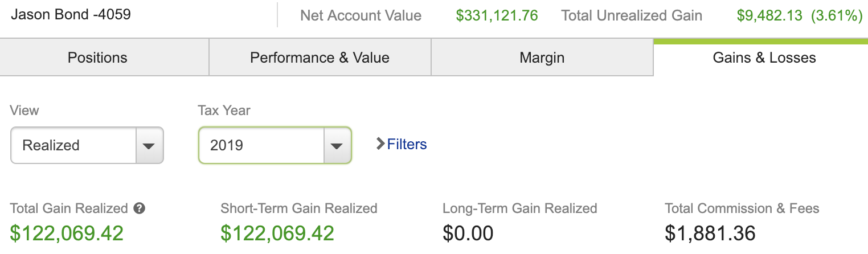
Task: Click the Total Commission & Fees label
Action: 742,208
